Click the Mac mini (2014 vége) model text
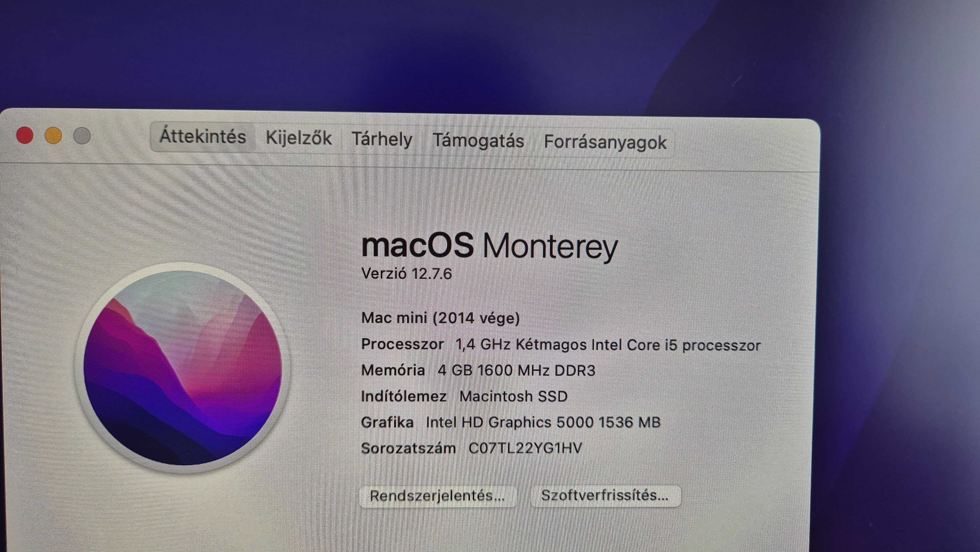 441,318
